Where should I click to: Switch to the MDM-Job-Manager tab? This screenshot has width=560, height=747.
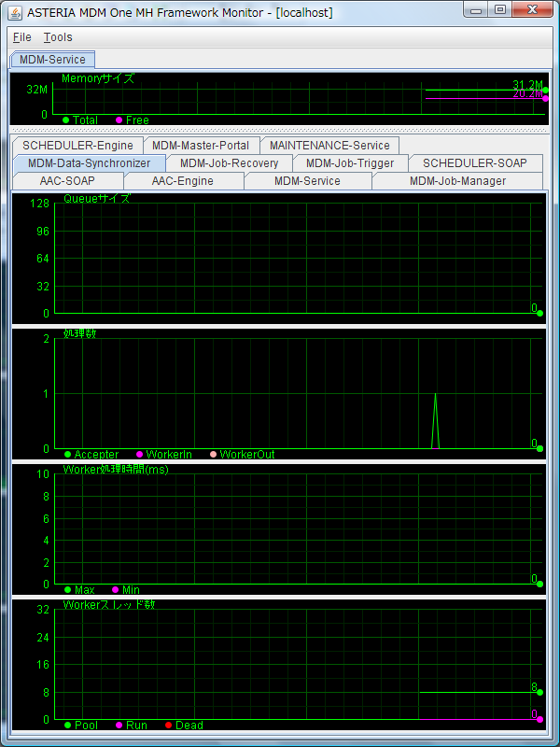point(457,181)
